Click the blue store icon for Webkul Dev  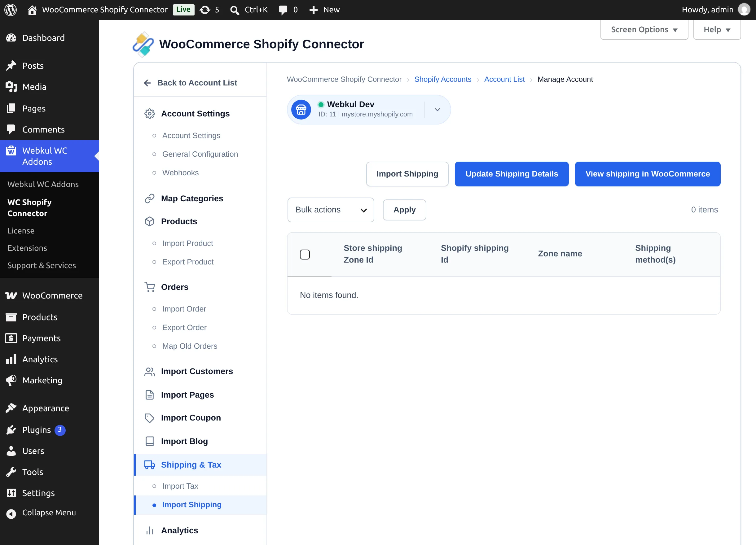[x=301, y=110]
